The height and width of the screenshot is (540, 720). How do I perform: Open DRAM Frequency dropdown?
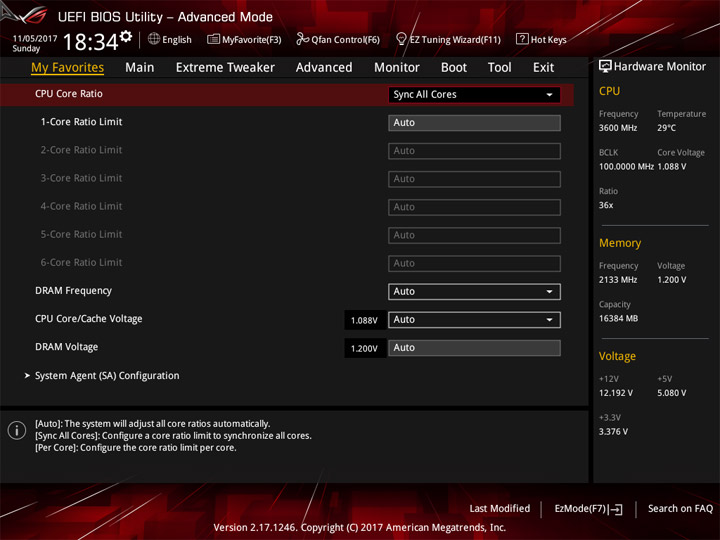[474, 292]
